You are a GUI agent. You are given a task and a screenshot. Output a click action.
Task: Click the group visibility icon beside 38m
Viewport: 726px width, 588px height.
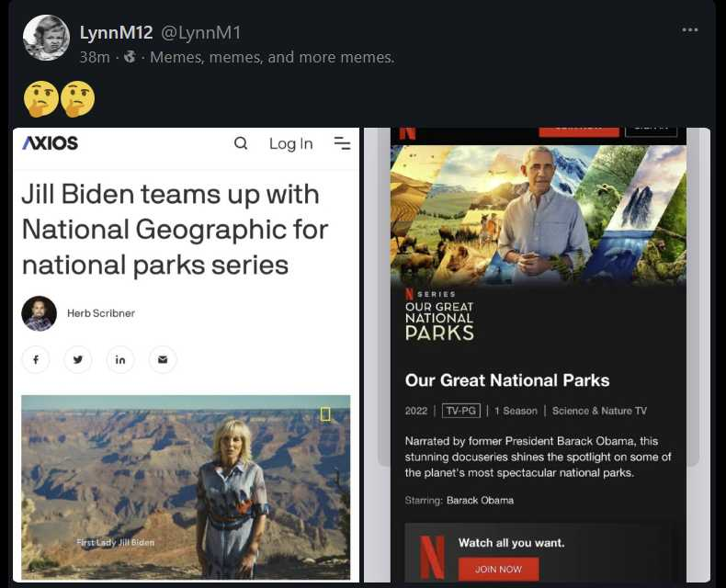(x=130, y=57)
